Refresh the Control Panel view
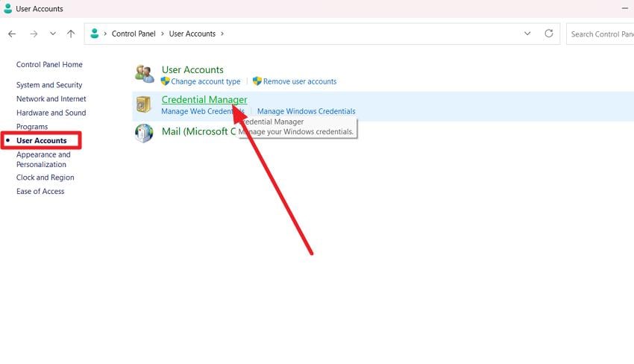 tap(549, 34)
